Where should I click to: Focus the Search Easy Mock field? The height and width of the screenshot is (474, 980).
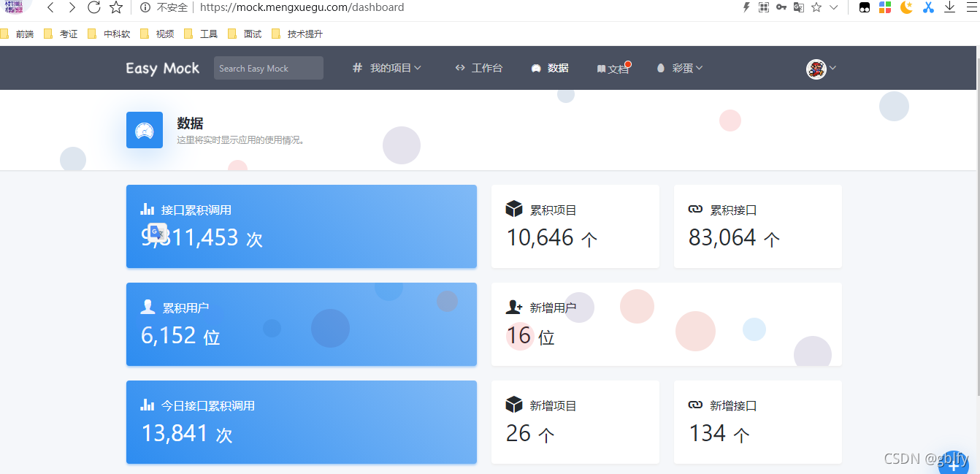[x=269, y=68]
